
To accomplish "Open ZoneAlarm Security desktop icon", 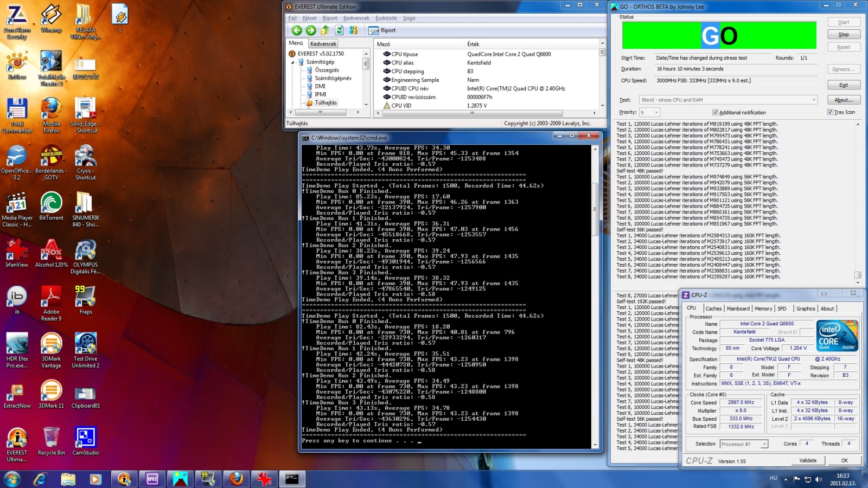I will pyautogui.click(x=17, y=22).
